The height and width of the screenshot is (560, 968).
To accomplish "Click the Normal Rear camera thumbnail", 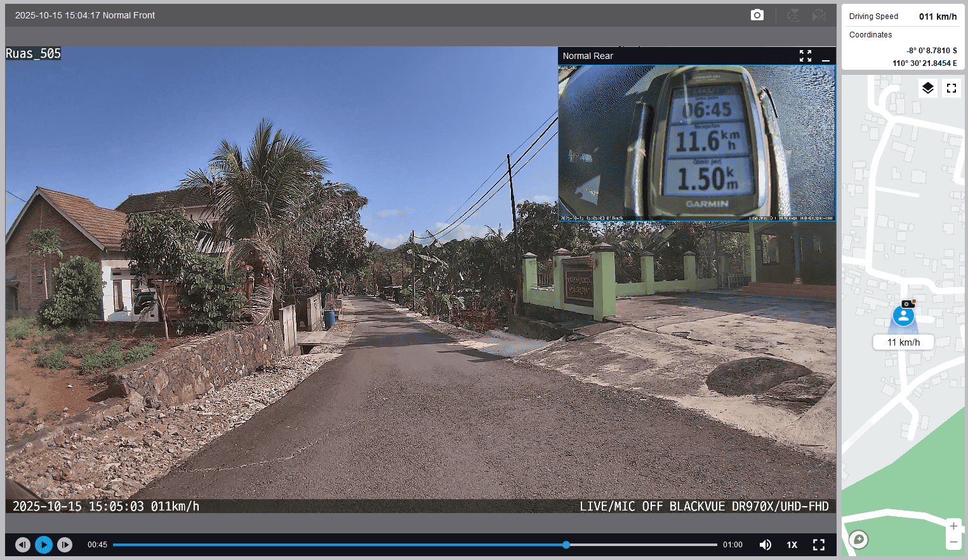I will click(x=696, y=143).
